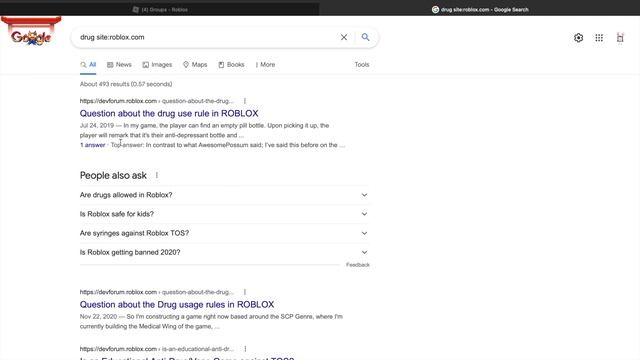
Task: Open the More search categories menu
Action: 265,65
